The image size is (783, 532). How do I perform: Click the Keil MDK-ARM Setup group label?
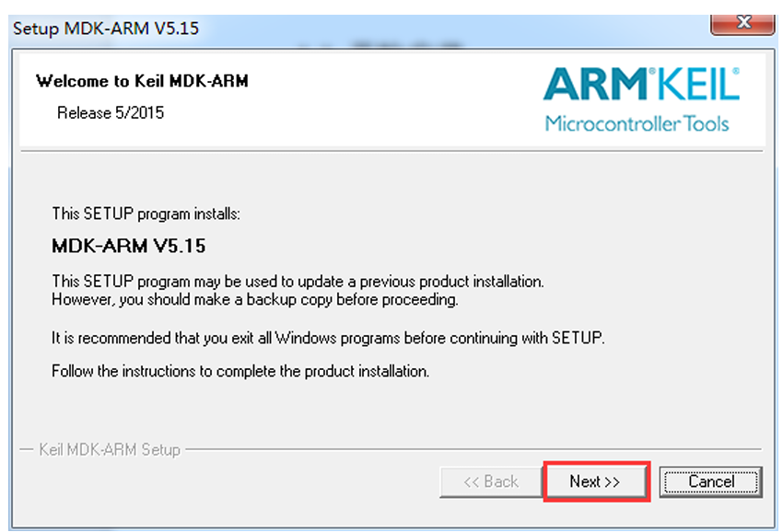(x=110, y=450)
